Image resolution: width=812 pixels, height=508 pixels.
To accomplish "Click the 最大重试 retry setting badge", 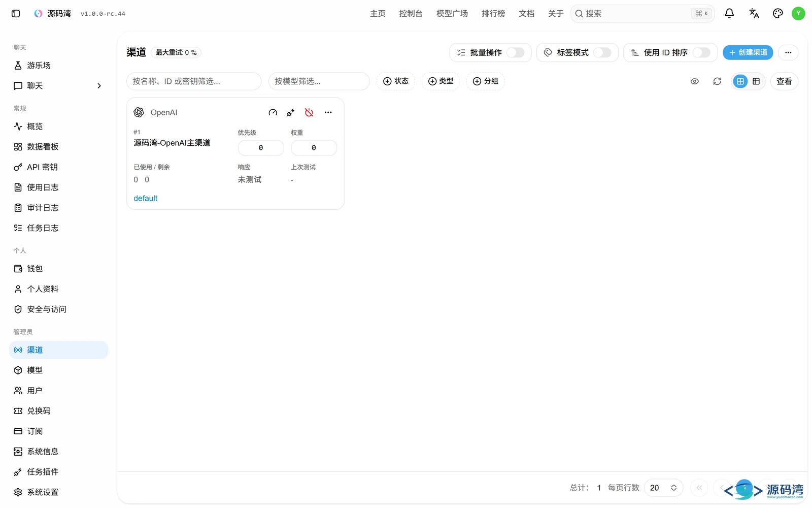I will [x=176, y=52].
